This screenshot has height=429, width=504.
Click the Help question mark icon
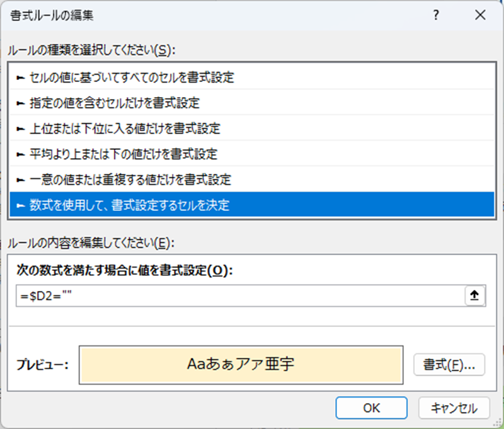tap(435, 15)
